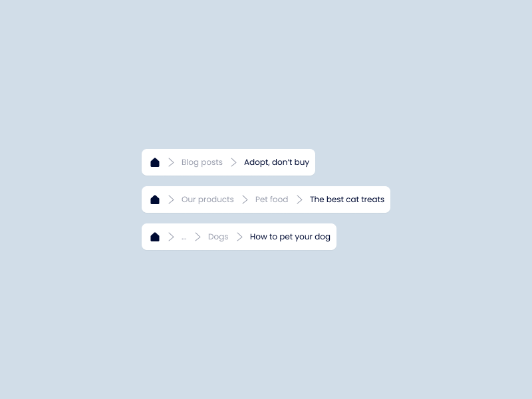Open the Dogs breadcrumb link
This screenshot has height=399, width=532.
[218, 237]
